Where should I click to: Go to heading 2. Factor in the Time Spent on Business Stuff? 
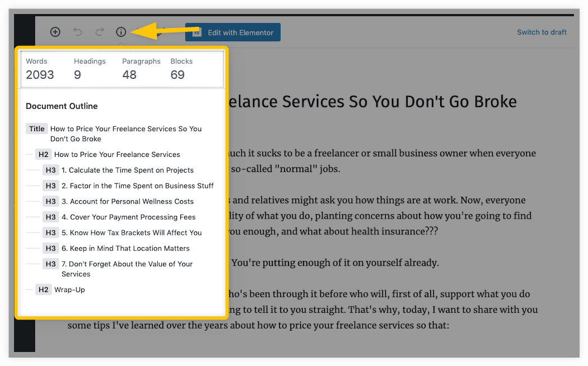point(128,186)
